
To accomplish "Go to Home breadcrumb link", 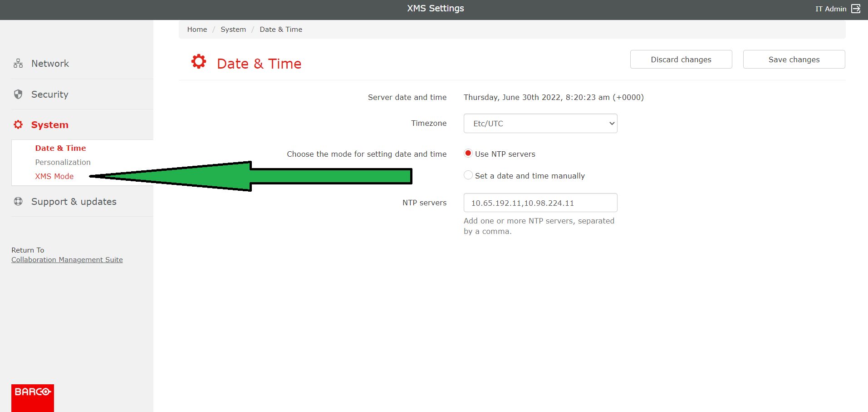I will tap(197, 30).
